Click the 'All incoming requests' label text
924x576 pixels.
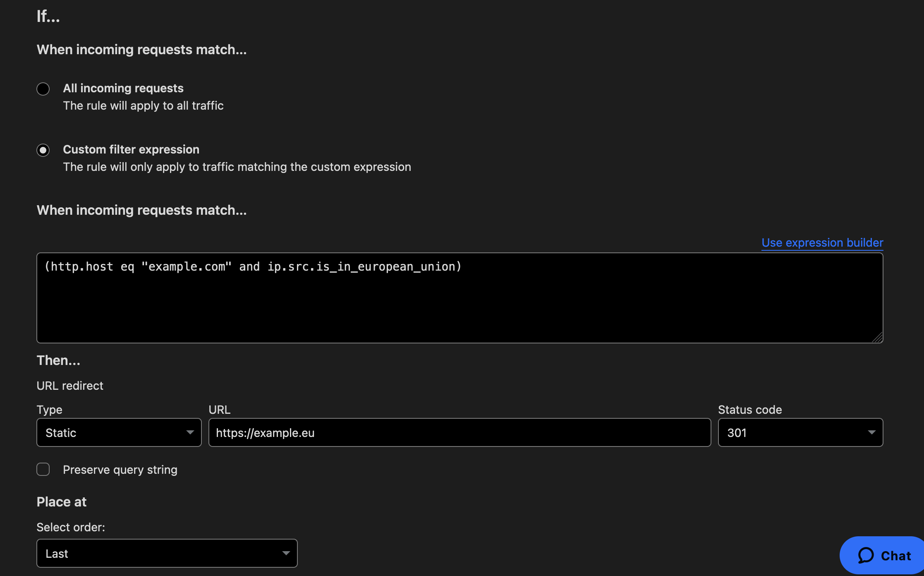click(123, 88)
